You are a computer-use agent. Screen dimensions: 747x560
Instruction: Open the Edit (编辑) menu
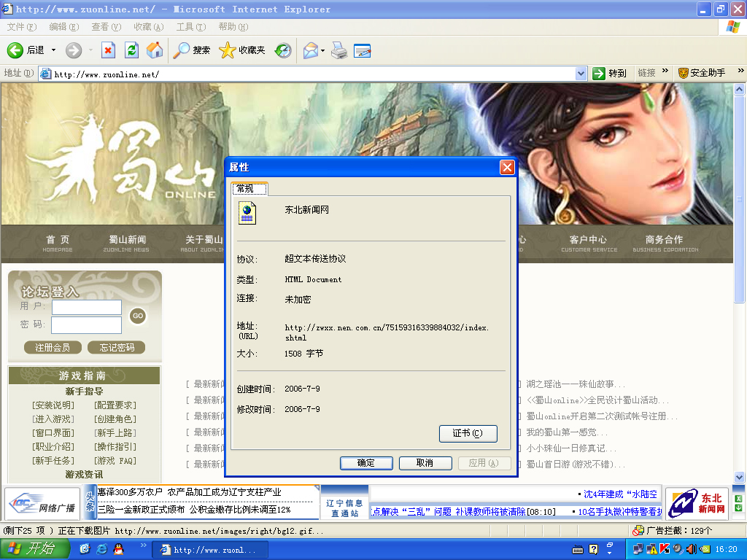tap(64, 27)
